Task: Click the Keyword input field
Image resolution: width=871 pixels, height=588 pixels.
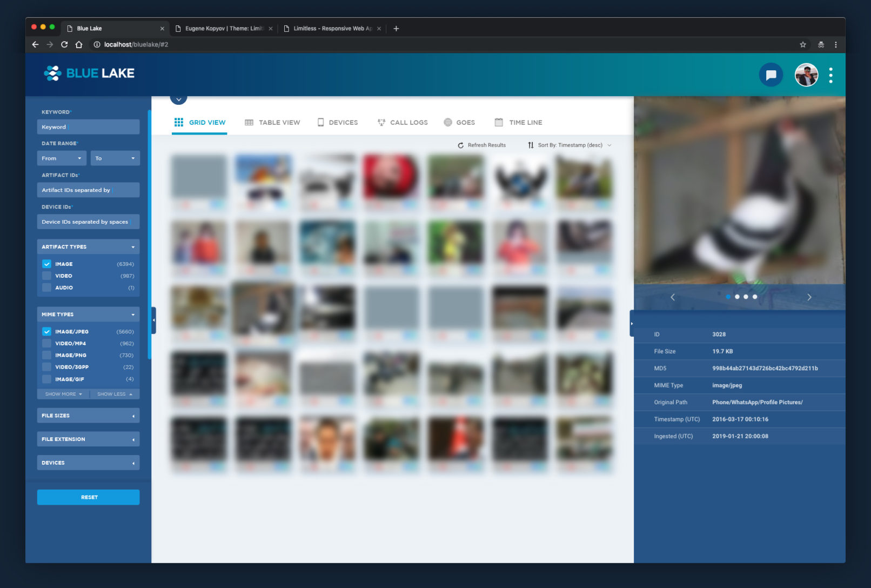Action: click(x=88, y=127)
